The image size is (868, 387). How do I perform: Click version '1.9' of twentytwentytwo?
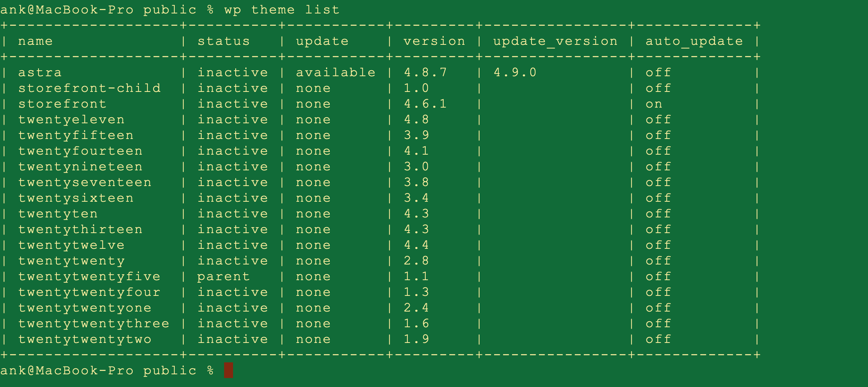click(x=416, y=339)
